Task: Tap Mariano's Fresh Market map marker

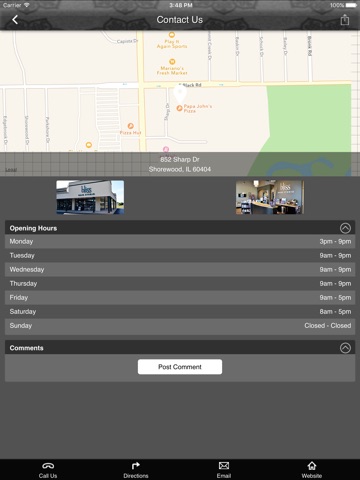Action: point(172,61)
